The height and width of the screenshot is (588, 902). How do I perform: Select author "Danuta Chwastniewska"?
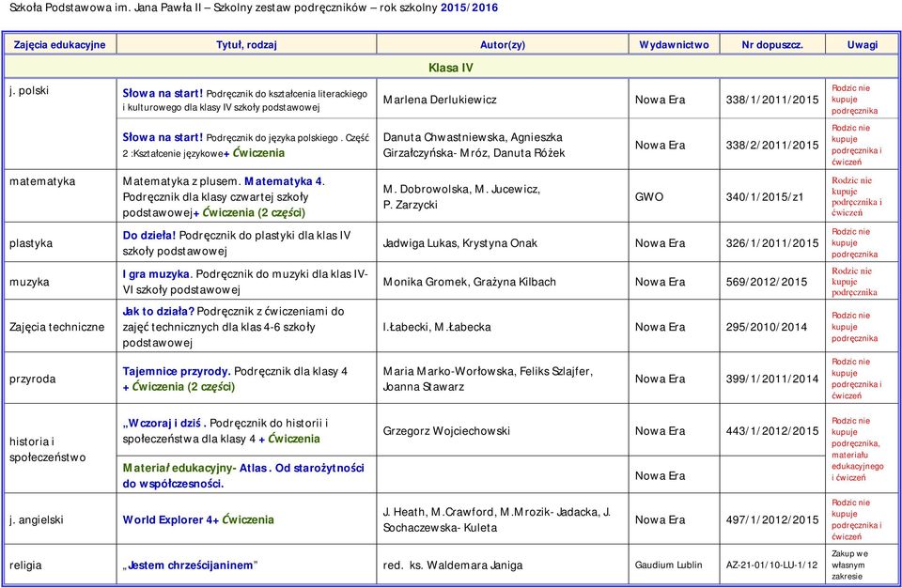click(x=443, y=137)
